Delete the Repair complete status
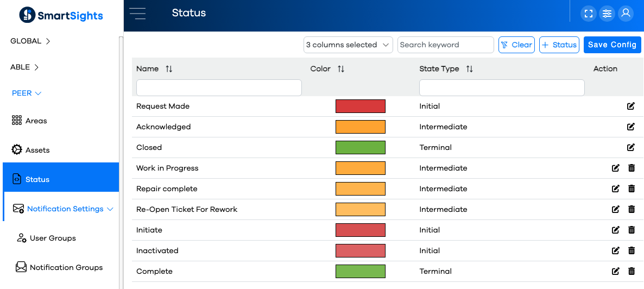The width and height of the screenshot is (644, 289). 632,189
